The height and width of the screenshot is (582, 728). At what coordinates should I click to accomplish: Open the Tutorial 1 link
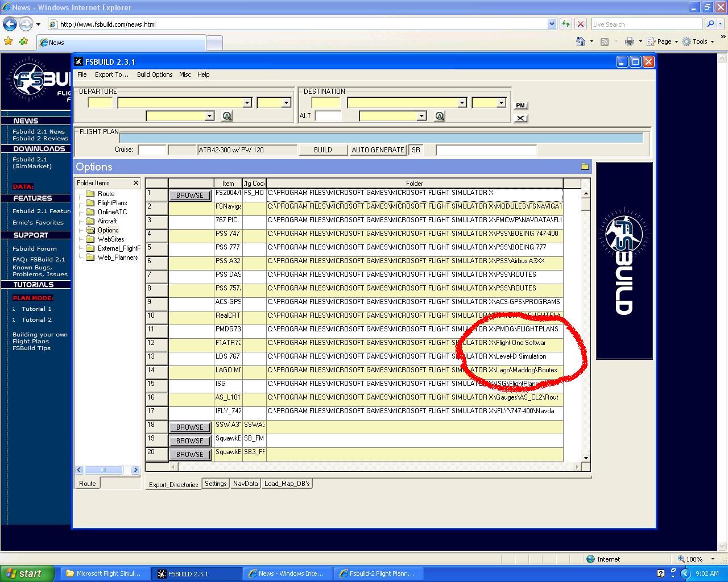[36, 309]
